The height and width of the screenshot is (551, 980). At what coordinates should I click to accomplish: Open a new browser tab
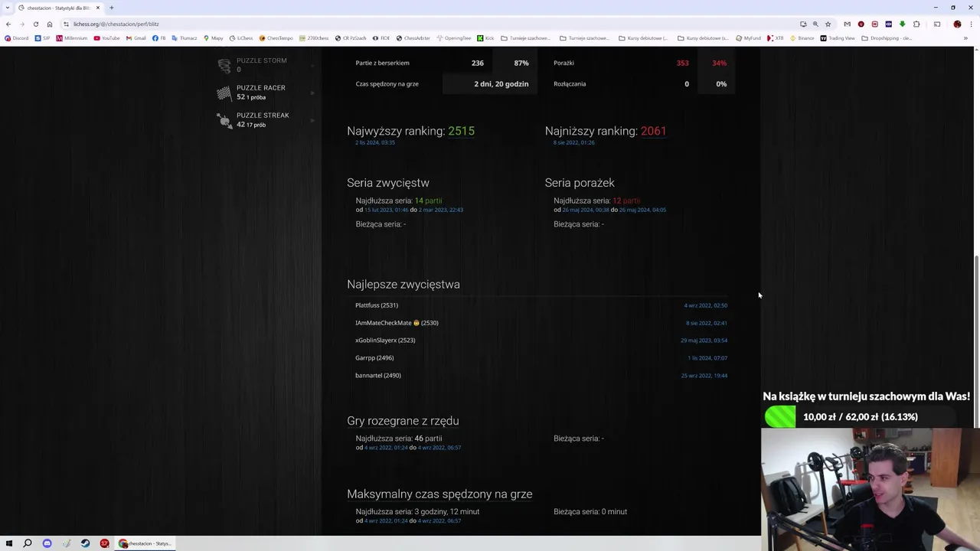pyautogui.click(x=112, y=8)
